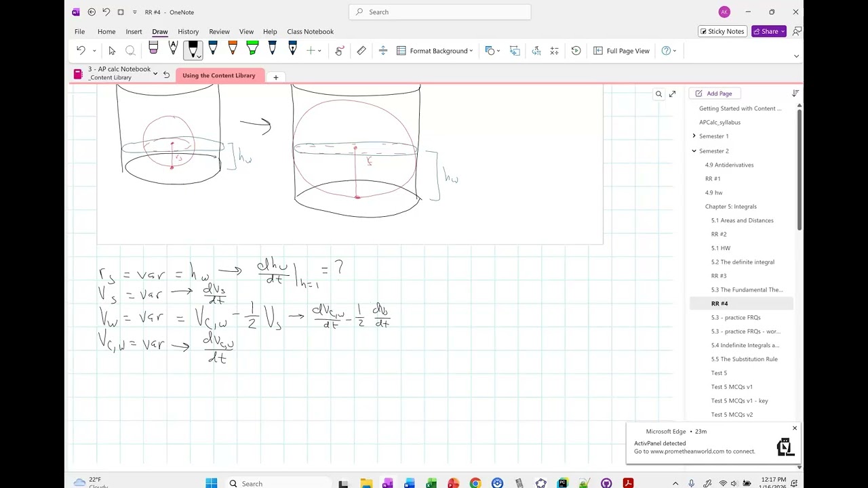Add a new section with plus button
Image resolution: width=868 pixels, height=488 pixels.
pos(276,77)
